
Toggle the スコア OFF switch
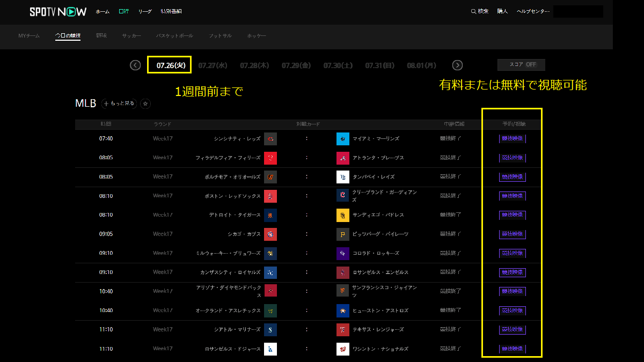521,65
